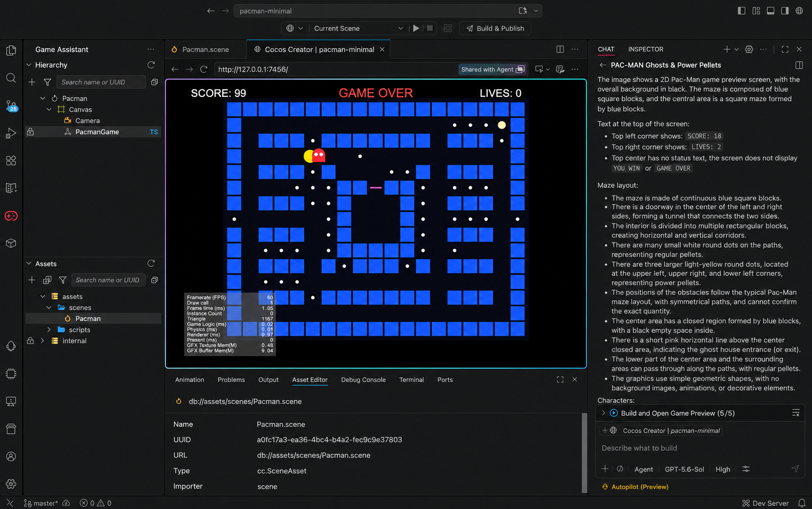The height and width of the screenshot is (509, 812).
Task: Select the High reasoning effort button
Action: (x=723, y=469)
